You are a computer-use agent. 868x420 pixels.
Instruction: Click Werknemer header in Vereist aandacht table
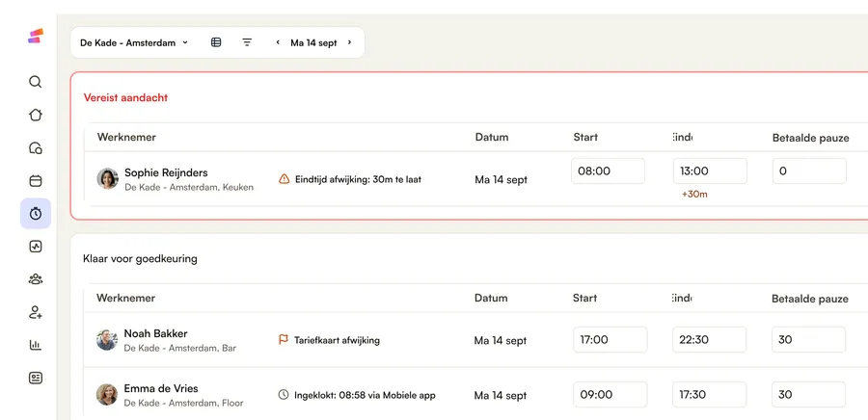[126, 137]
